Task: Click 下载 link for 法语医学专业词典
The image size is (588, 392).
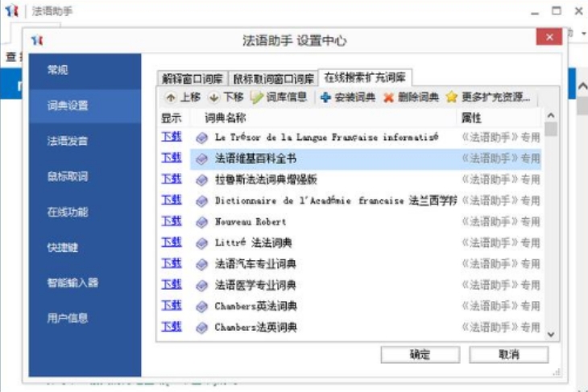Action: tap(172, 284)
